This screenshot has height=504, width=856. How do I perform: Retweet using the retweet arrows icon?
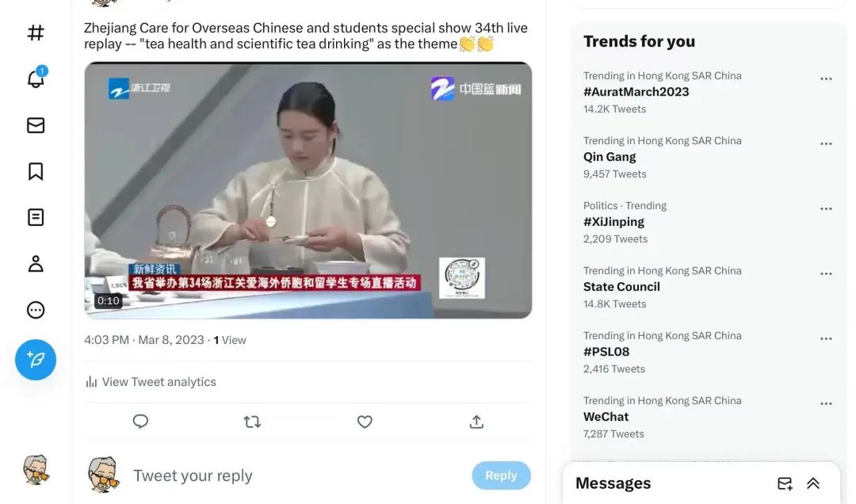coord(252,422)
